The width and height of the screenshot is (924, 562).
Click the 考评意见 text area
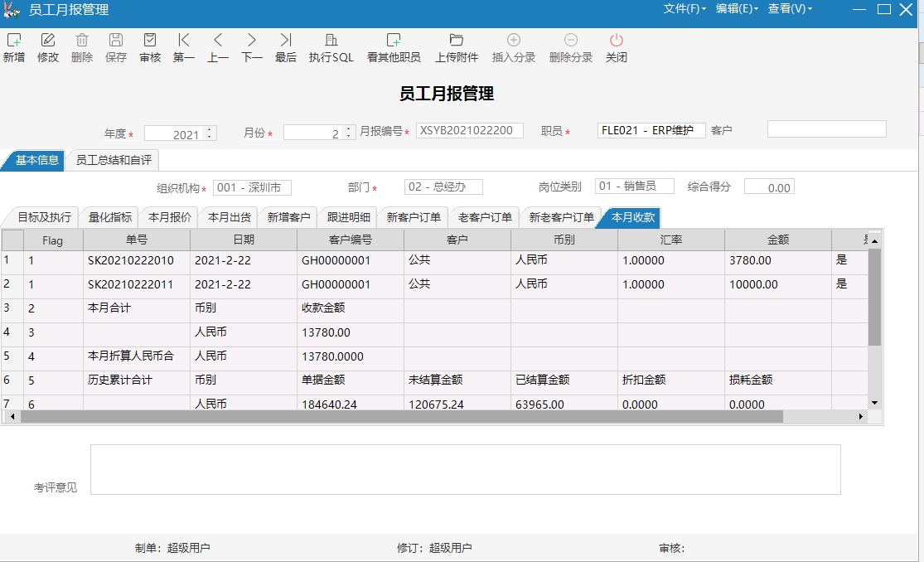coord(466,469)
